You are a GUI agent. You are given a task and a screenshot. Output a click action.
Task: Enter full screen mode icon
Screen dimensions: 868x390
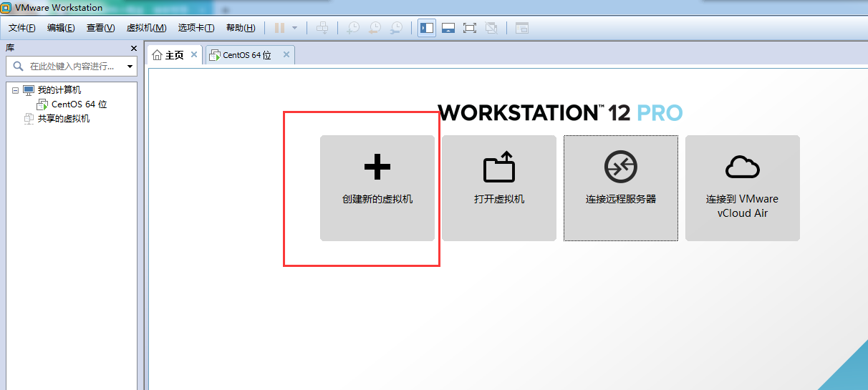click(470, 28)
